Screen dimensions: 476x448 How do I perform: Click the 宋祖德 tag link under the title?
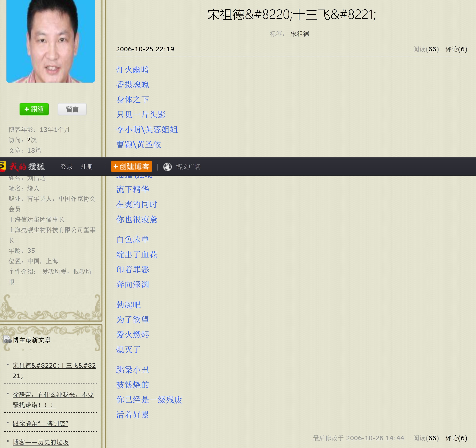[x=300, y=34]
